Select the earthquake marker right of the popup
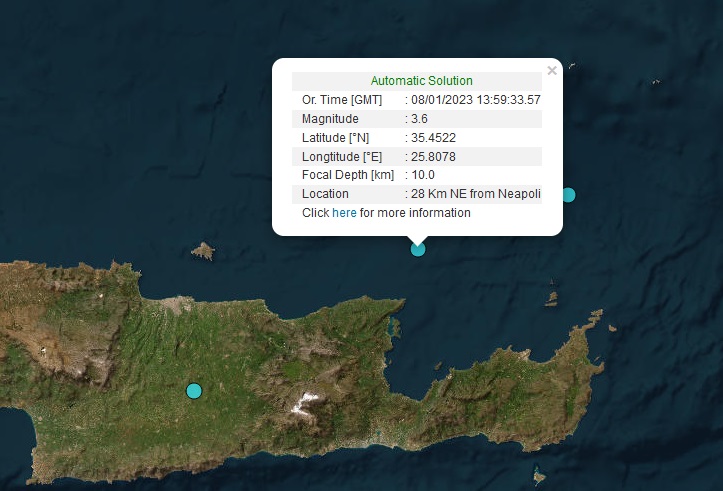Image resolution: width=723 pixels, height=491 pixels. coord(568,195)
